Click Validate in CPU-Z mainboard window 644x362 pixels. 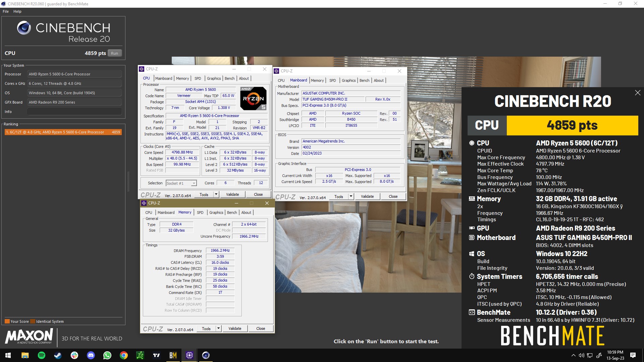click(367, 196)
